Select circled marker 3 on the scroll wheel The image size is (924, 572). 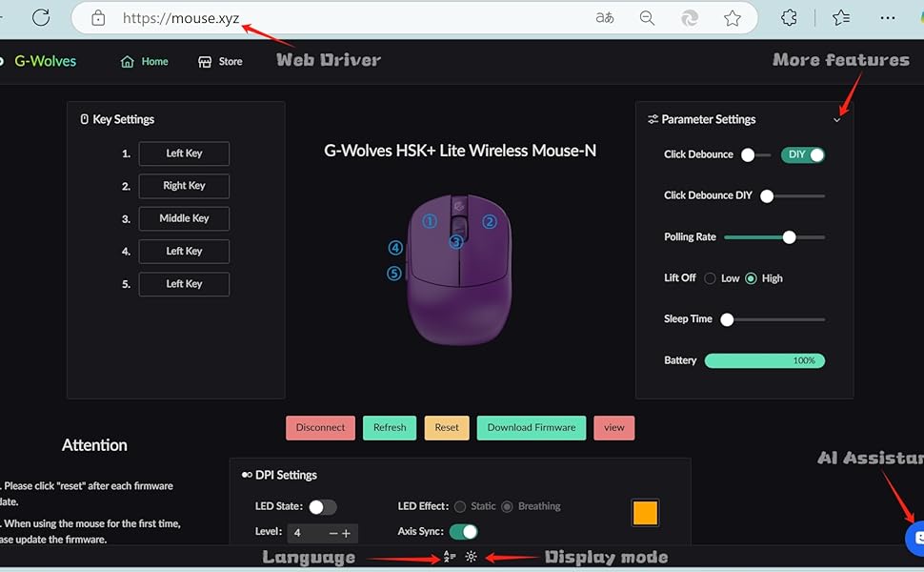click(456, 241)
